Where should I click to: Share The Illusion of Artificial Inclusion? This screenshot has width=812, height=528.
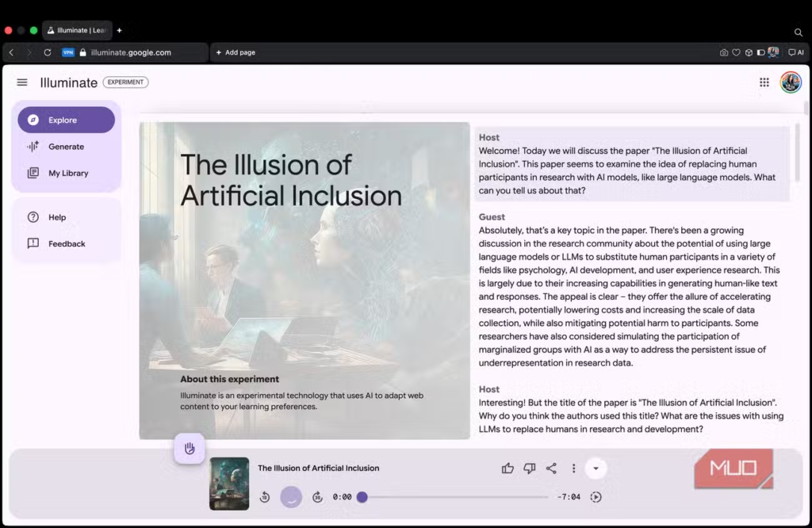(551, 469)
